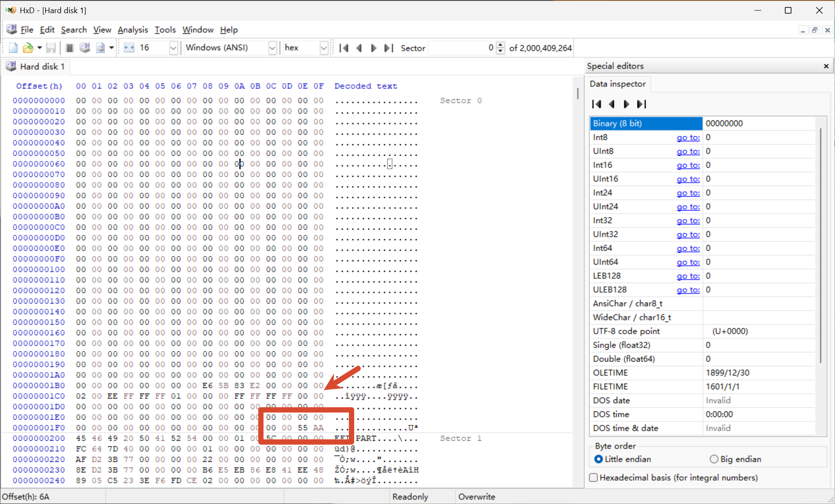Image resolution: width=835 pixels, height=504 pixels.
Task: Enable the Hexadecimal basis checkbox
Action: pos(593,478)
